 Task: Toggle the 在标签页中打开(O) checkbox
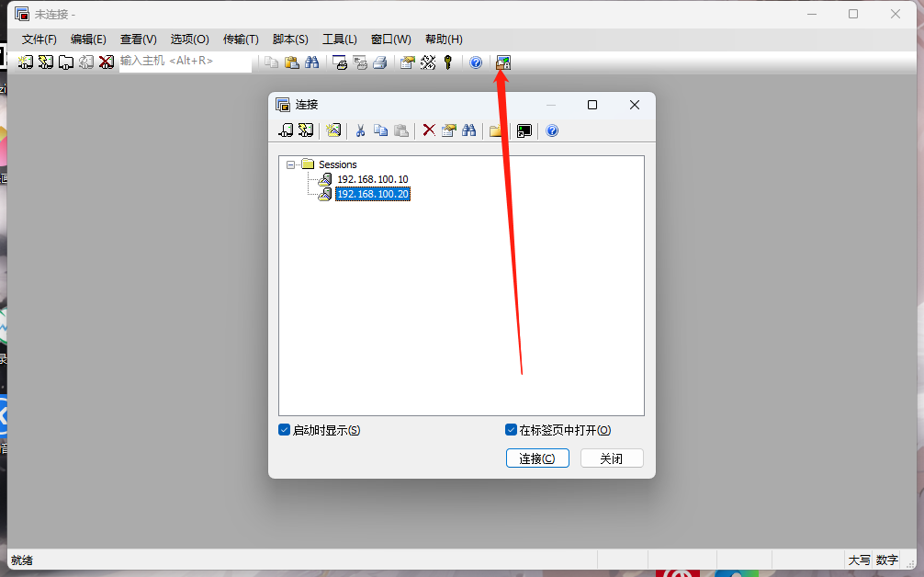pyautogui.click(x=511, y=430)
